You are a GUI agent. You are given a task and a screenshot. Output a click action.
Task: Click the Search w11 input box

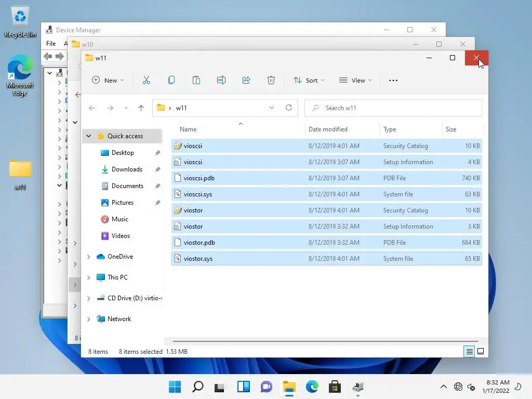pos(393,108)
